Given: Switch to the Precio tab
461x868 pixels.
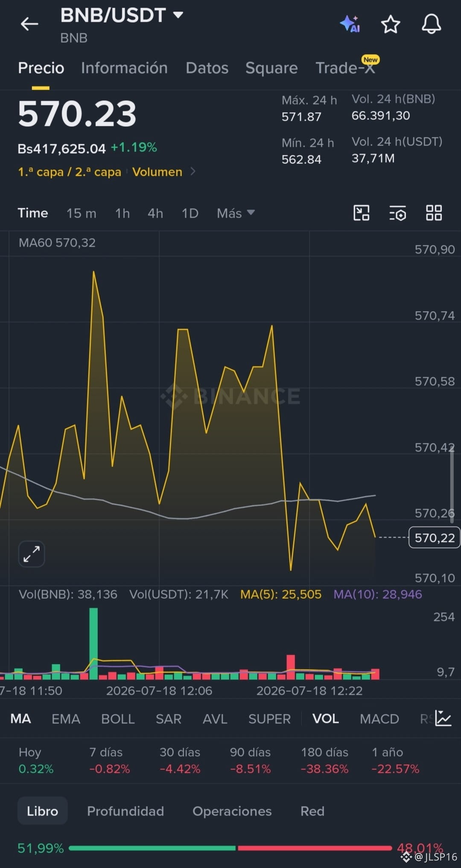Looking at the screenshot, I should [41, 68].
